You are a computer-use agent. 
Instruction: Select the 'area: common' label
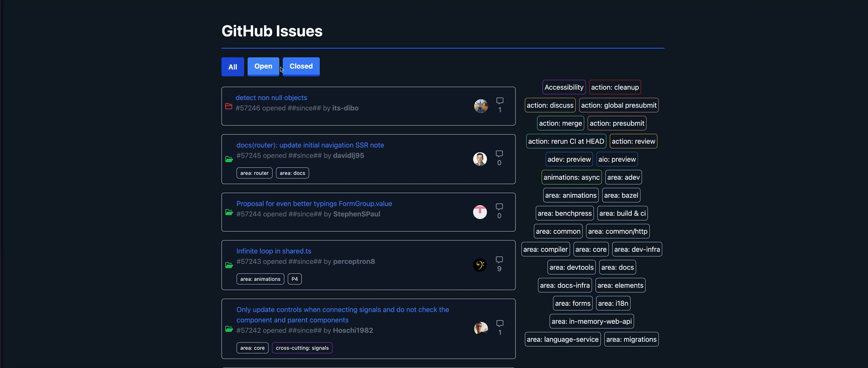coord(558,231)
